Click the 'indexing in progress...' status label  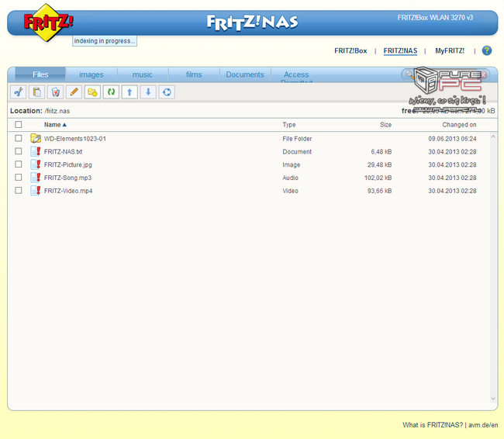(x=105, y=41)
